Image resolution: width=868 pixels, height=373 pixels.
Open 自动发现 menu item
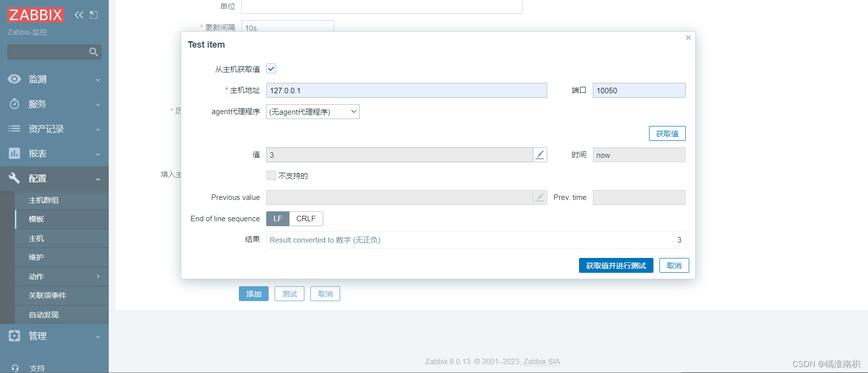(x=62, y=315)
